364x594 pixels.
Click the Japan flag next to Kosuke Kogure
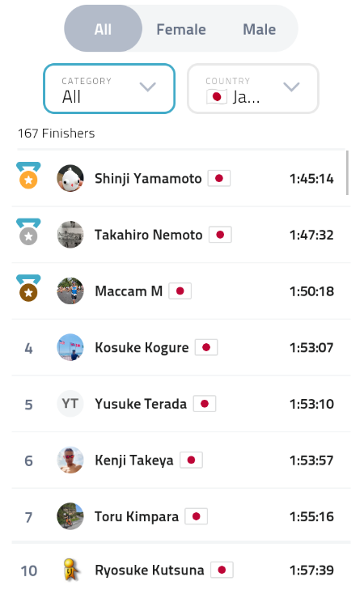pos(206,347)
